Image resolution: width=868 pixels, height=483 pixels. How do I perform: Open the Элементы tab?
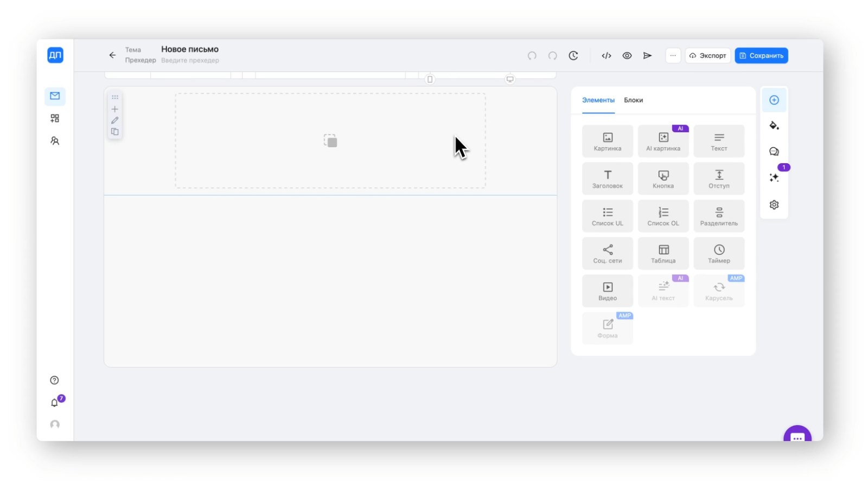point(598,100)
